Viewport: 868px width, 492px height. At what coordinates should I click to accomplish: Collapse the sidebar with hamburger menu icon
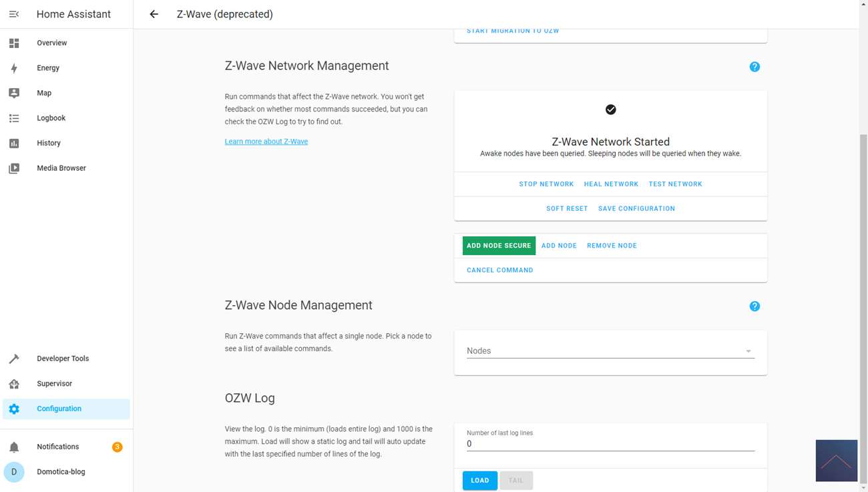[14, 14]
